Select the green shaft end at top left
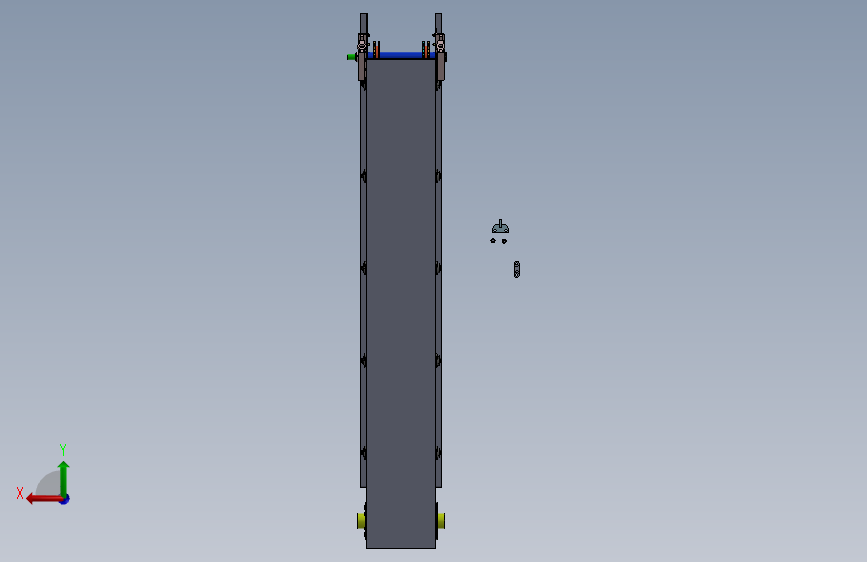The width and height of the screenshot is (867, 562). pos(351,57)
